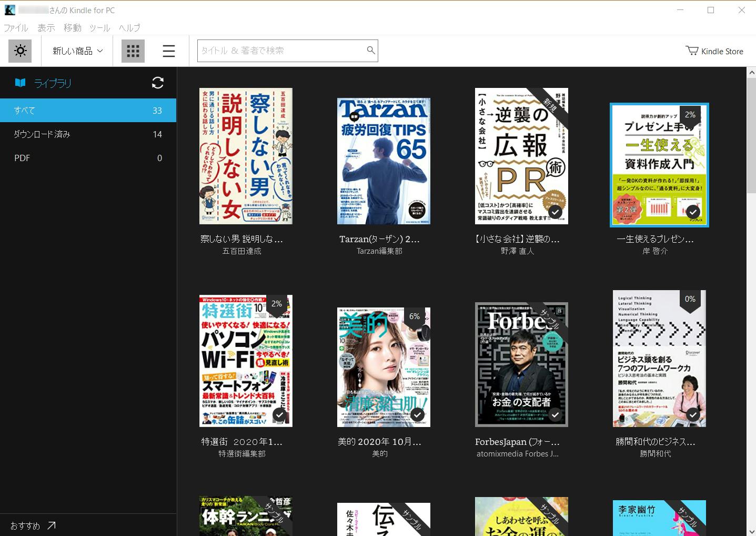This screenshot has width=756, height=536.
Task: Click the magnifier search icon
Action: coord(371,50)
